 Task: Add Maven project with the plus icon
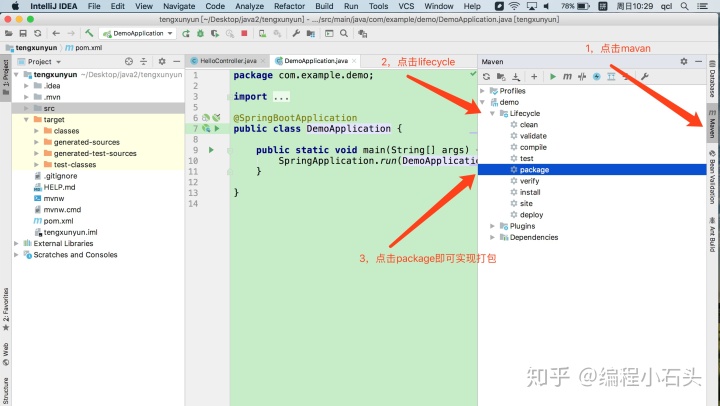534,77
